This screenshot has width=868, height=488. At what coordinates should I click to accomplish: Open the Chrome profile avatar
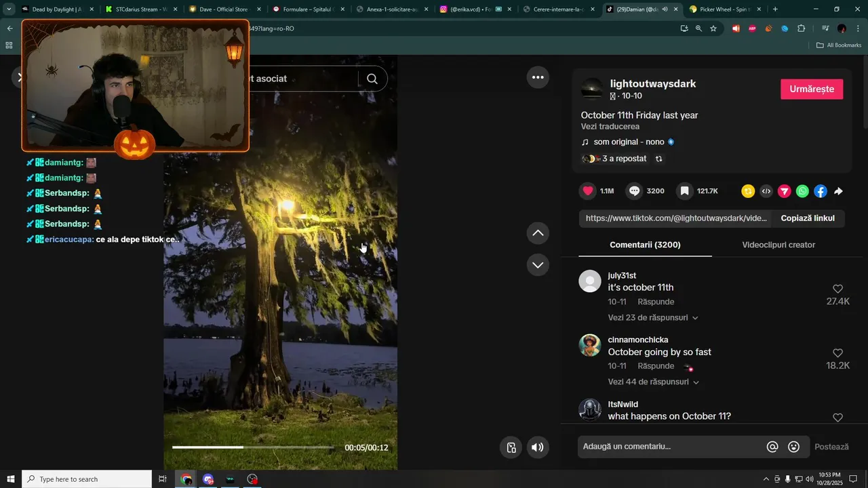(x=842, y=28)
